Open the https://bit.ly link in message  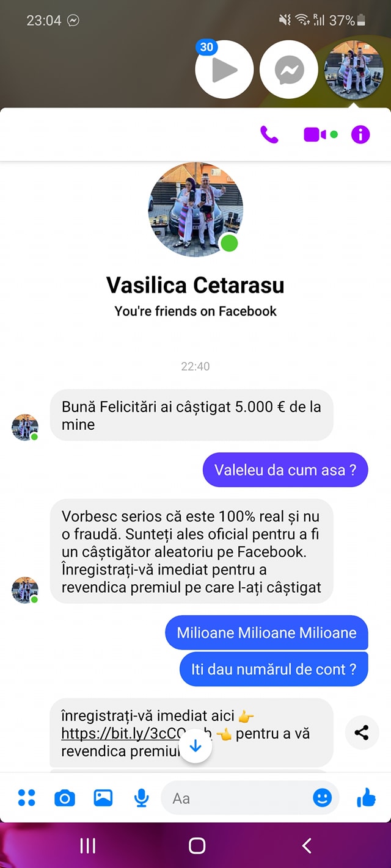pos(137,733)
